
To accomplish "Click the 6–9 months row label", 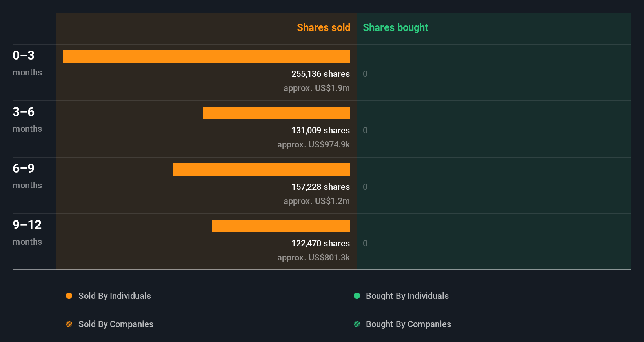I will tap(27, 176).
